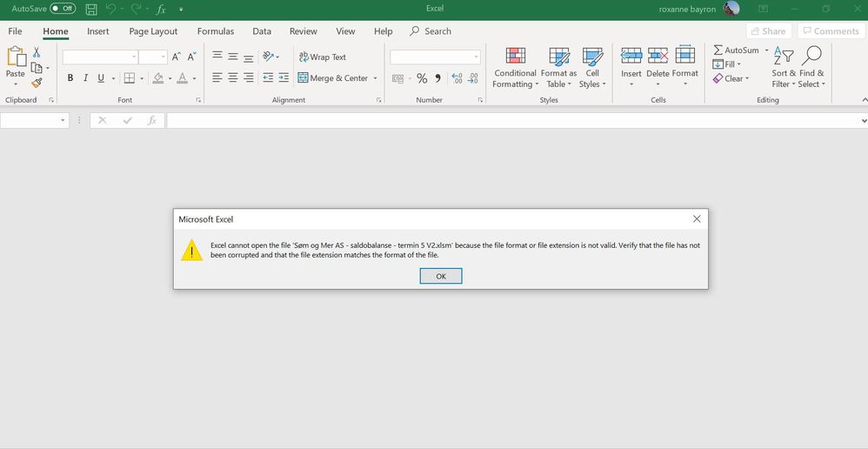Open the Comments button

click(x=832, y=31)
